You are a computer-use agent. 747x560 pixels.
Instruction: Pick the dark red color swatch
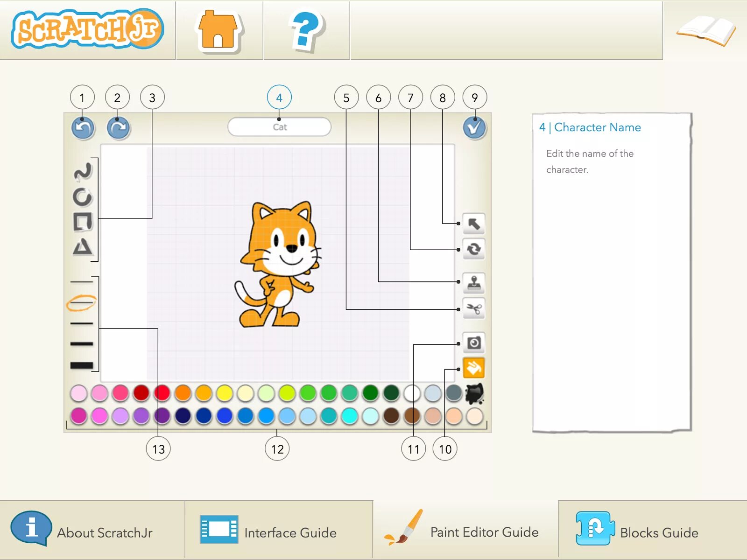pos(141,393)
